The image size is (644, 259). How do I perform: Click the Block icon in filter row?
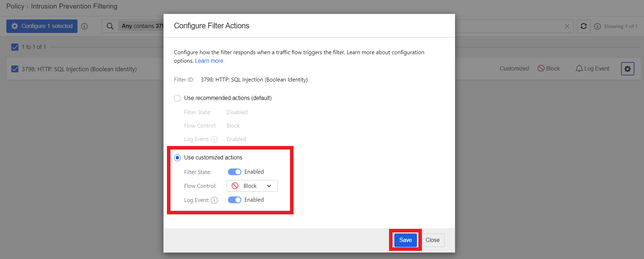(x=541, y=68)
